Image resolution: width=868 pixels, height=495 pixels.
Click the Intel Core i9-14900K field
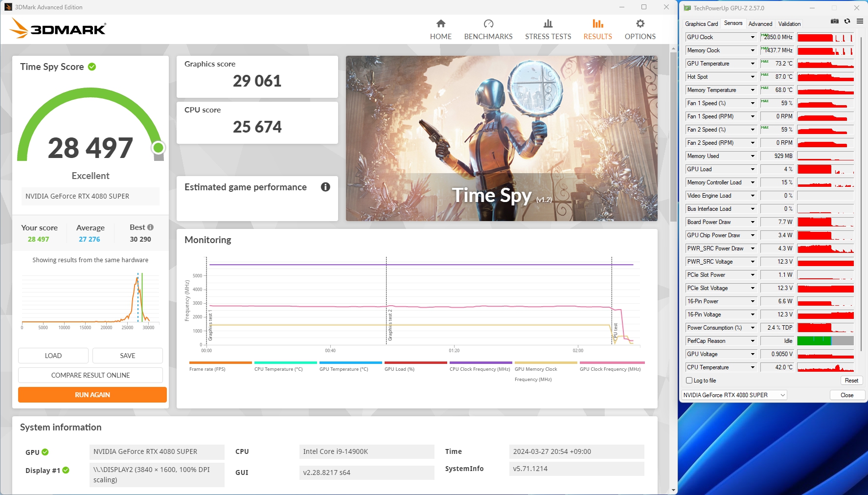[366, 451]
